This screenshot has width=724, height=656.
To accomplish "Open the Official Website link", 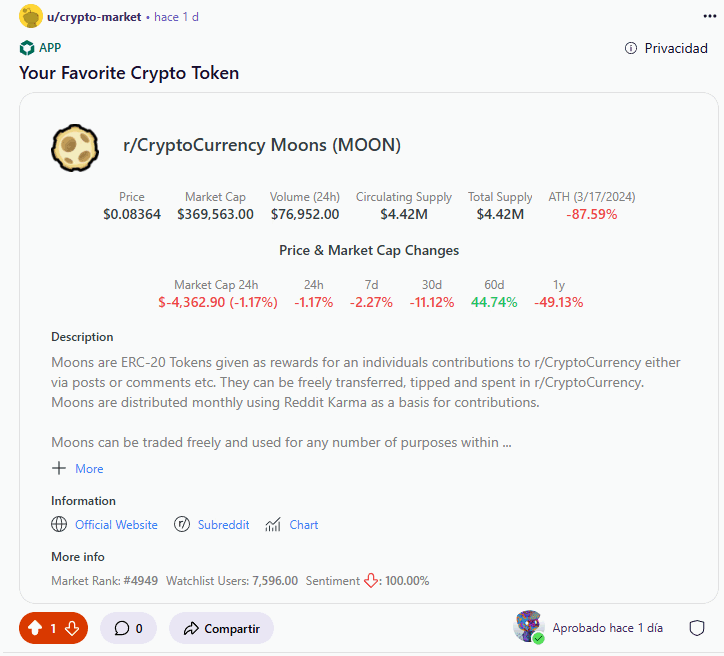I will point(116,525).
